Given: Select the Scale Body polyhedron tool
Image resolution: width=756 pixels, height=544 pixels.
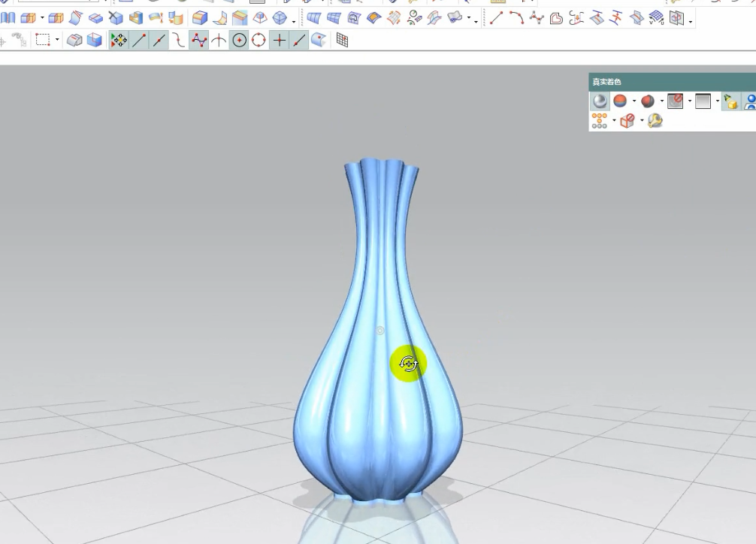Looking at the screenshot, I should click(280, 18).
